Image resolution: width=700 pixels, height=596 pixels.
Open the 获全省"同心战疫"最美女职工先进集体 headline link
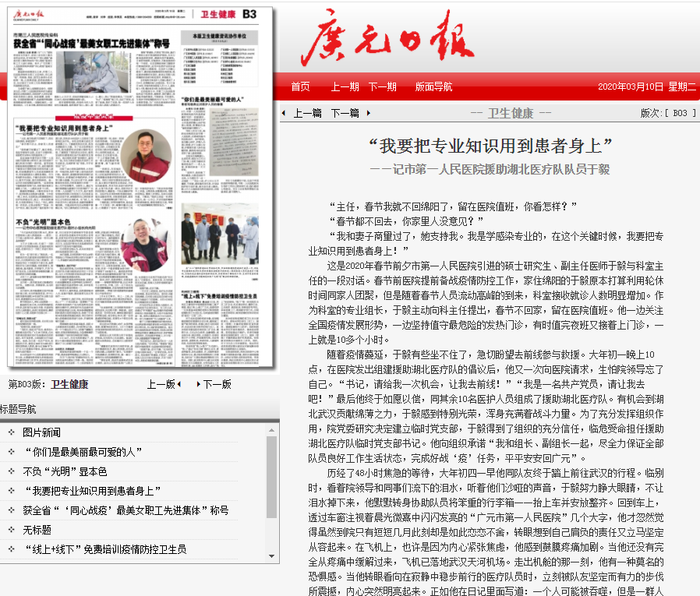(x=126, y=510)
